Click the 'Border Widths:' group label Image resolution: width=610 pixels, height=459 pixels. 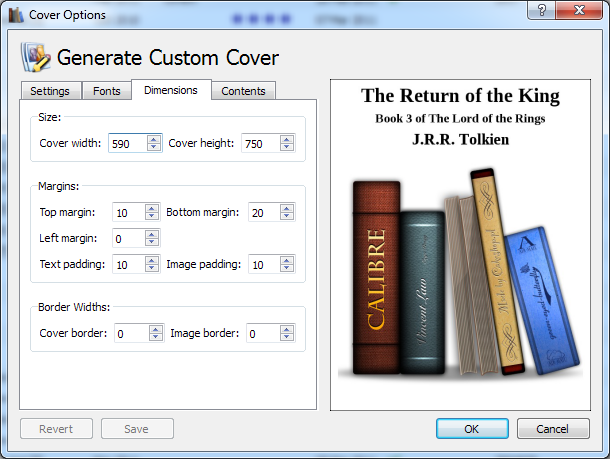[x=74, y=307]
